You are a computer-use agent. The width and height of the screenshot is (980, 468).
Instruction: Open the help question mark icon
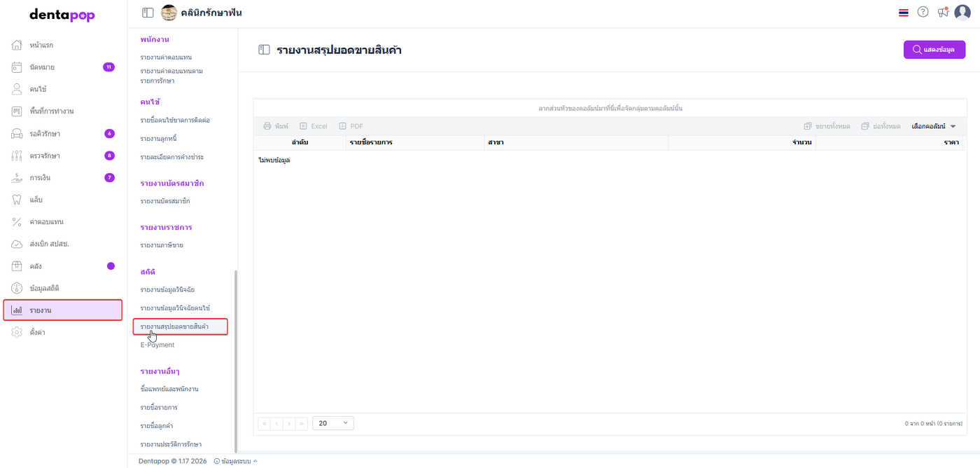pyautogui.click(x=923, y=12)
